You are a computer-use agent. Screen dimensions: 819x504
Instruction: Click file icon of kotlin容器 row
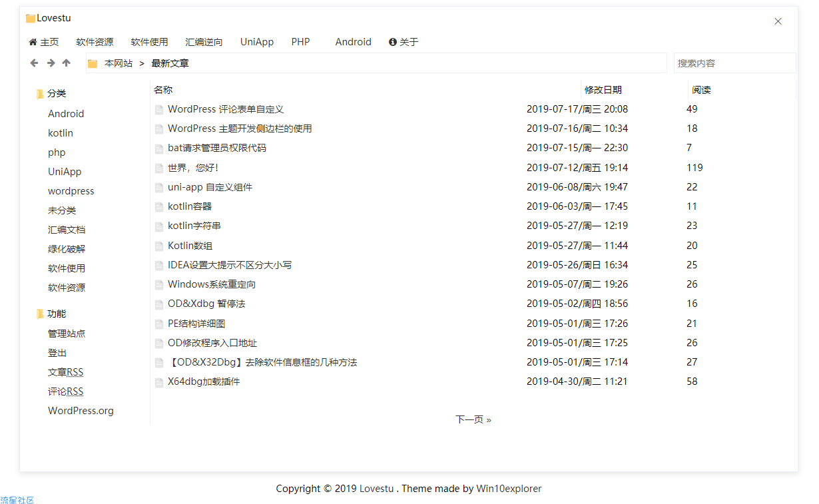point(159,207)
